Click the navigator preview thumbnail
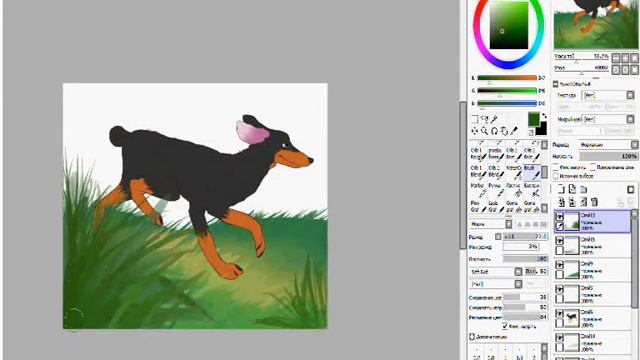 coord(596,24)
